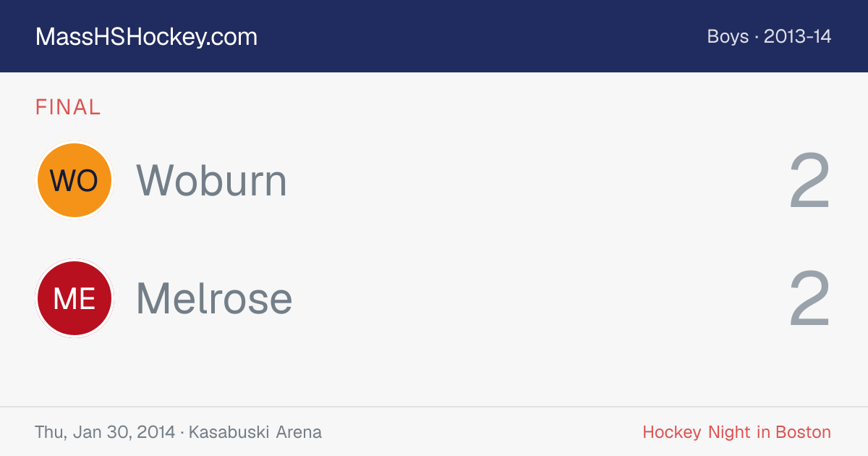Viewport: 868px width, 456px height.
Task: Open the Woburn team name
Action: [212, 180]
